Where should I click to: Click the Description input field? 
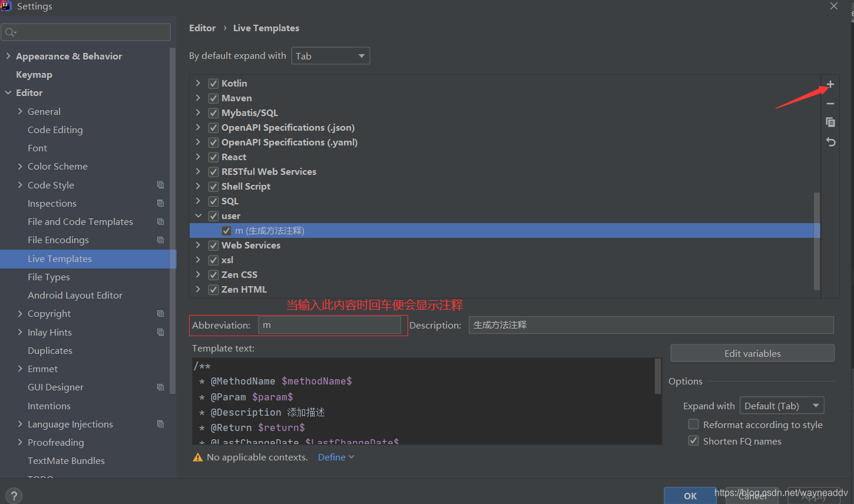(651, 325)
